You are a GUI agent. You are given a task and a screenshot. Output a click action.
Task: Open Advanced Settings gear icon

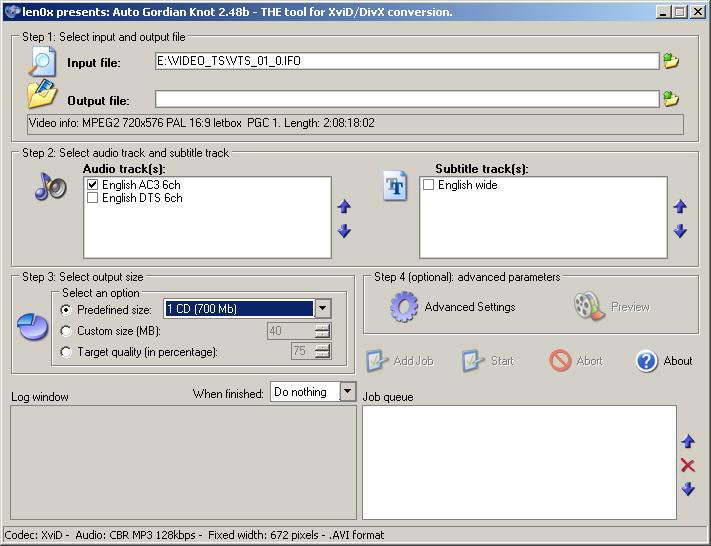(x=404, y=307)
